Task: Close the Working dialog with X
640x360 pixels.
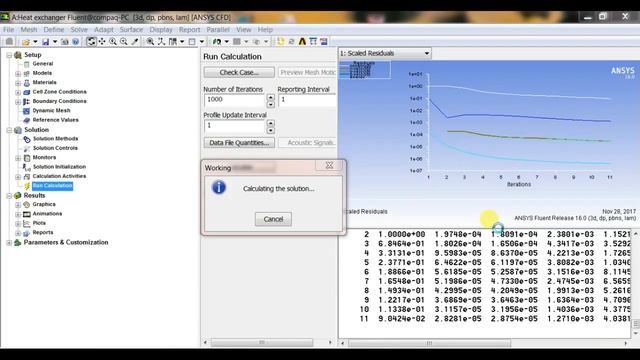Action: (329, 165)
